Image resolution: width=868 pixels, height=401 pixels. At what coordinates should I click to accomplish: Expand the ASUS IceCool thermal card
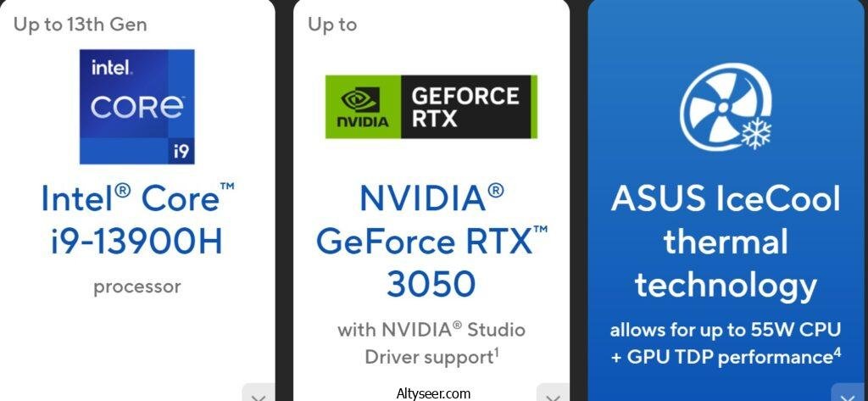click(x=848, y=394)
